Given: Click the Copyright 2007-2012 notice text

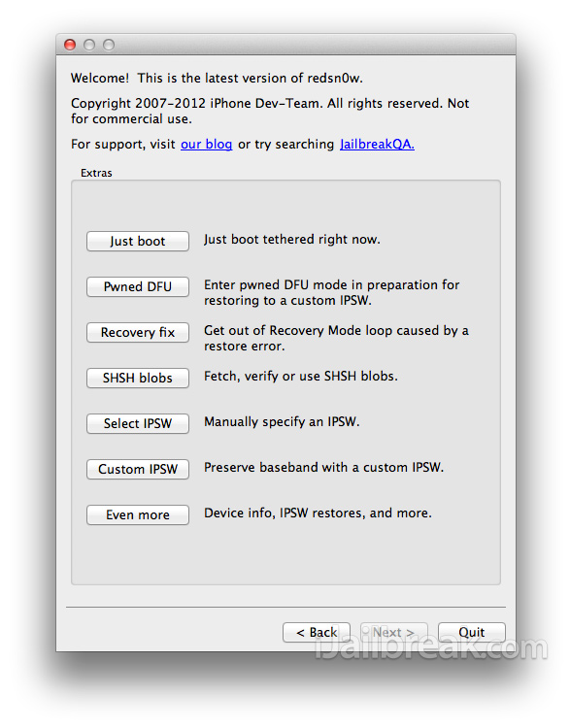Looking at the screenshot, I should click(270, 111).
